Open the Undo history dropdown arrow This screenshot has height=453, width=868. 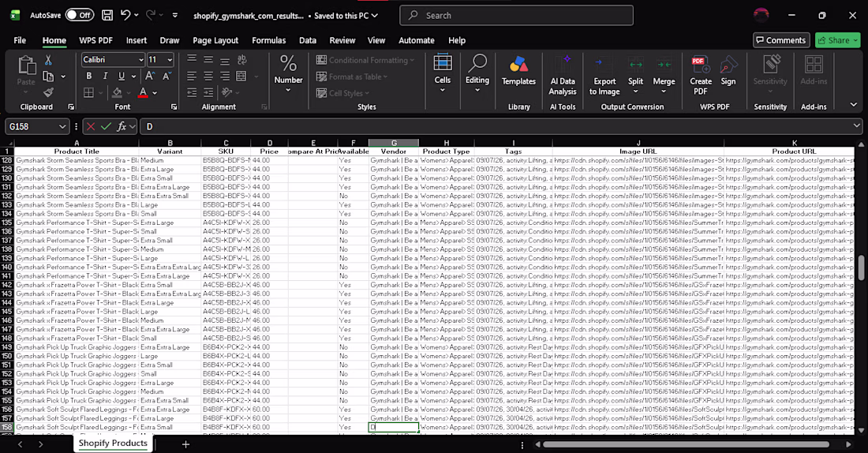pyautogui.click(x=137, y=15)
